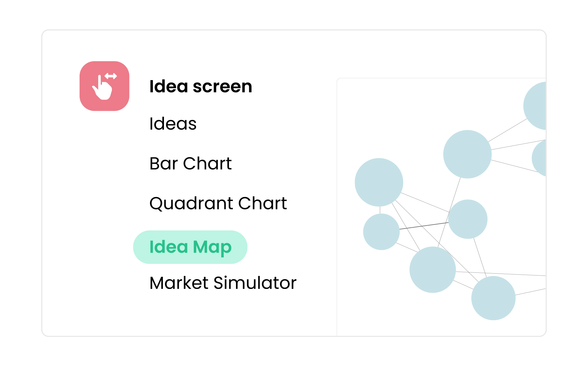This screenshot has width=588, height=366.
Task: Switch to the Bar Chart view
Action: pos(190,163)
